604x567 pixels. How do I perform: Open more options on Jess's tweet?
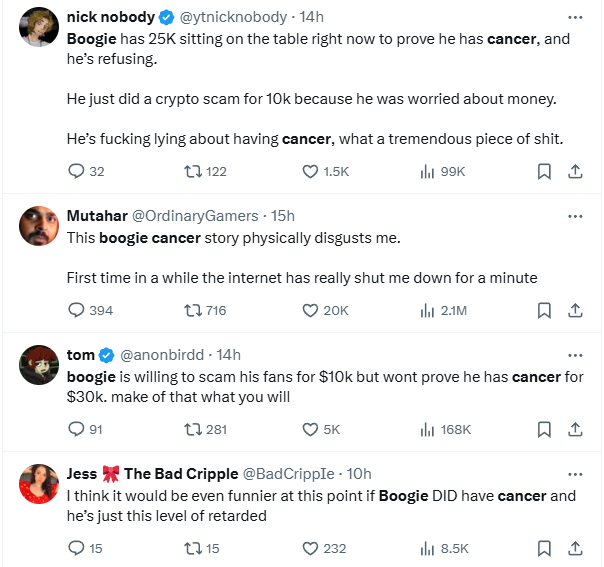click(x=575, y=475)
